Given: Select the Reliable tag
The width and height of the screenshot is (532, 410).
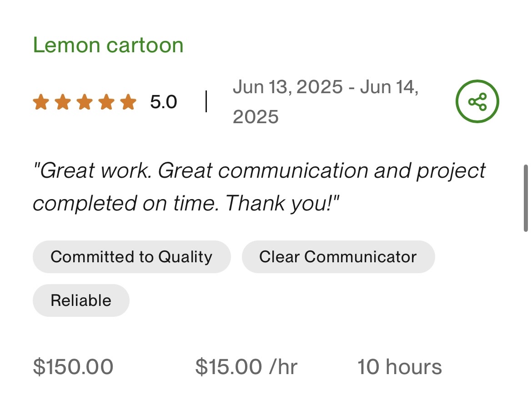Looking at the screenshot, I should pyautogui.click(x=81, y=300).
